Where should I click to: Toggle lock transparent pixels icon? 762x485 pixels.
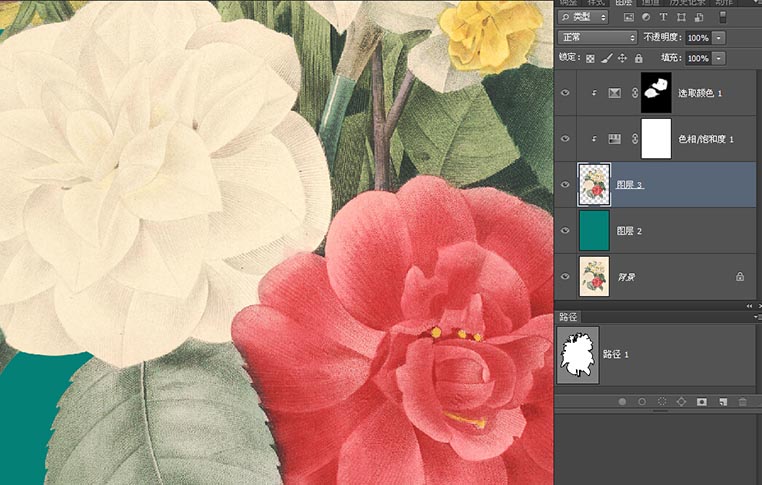pos(590,58)
